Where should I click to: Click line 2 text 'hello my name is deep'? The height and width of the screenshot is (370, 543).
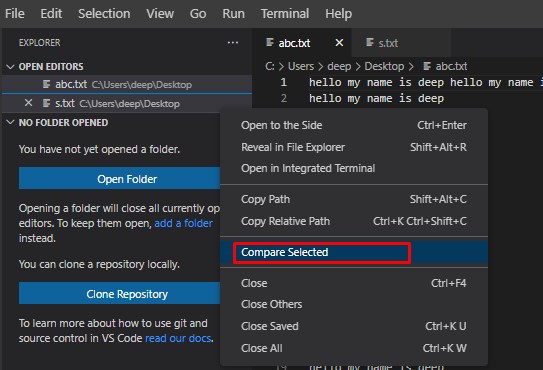[x=376, y=98]
